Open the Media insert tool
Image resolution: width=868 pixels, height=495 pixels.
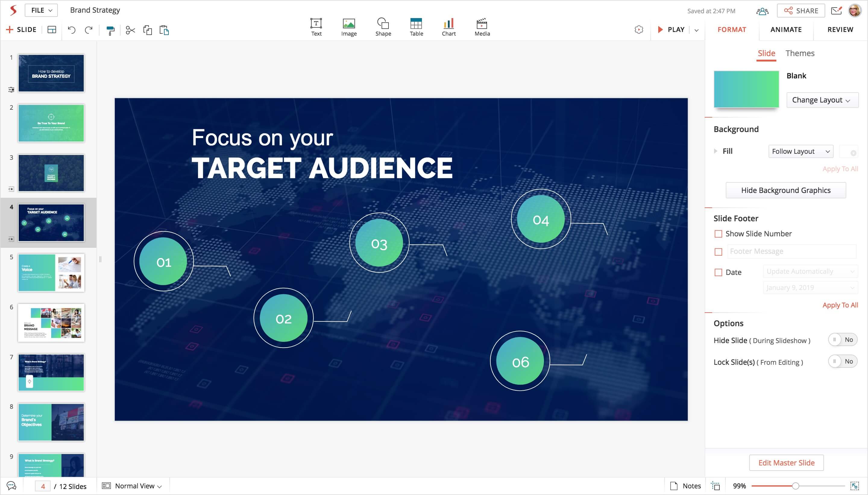482,27
